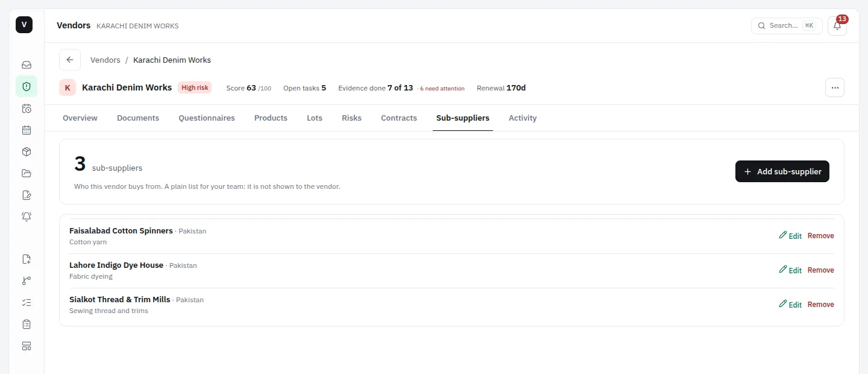Open the Risks tab

coord(351,118)
